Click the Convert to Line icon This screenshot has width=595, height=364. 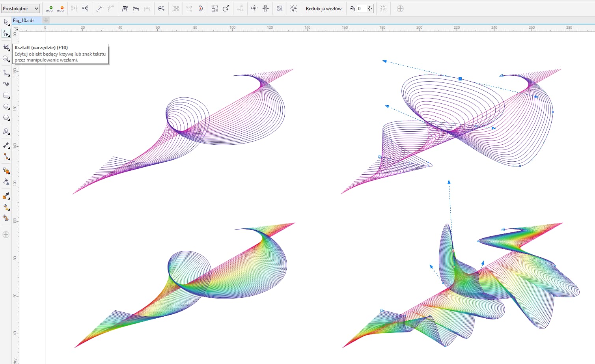(x=99, y=9)
